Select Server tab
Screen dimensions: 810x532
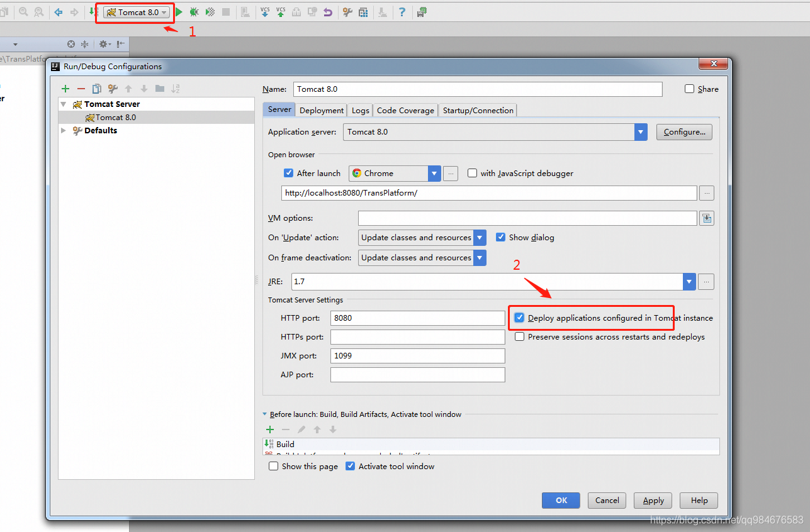[279, 109]
